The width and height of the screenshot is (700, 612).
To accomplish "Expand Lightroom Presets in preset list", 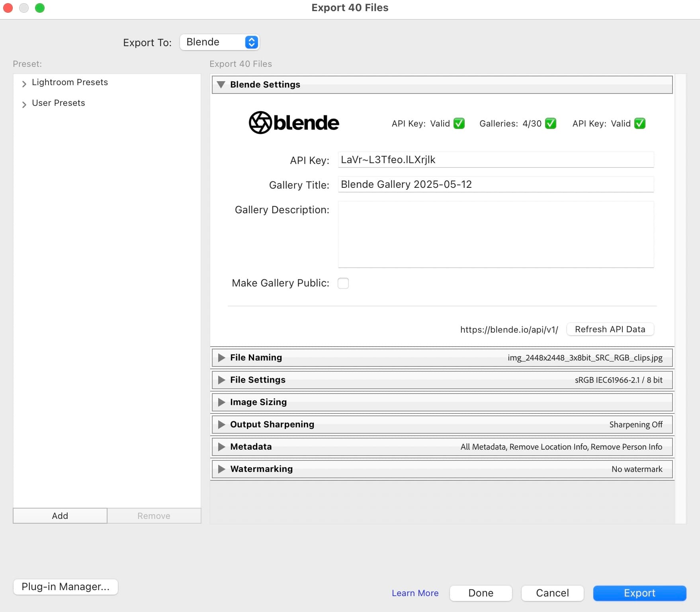I will tap(24, 83).
